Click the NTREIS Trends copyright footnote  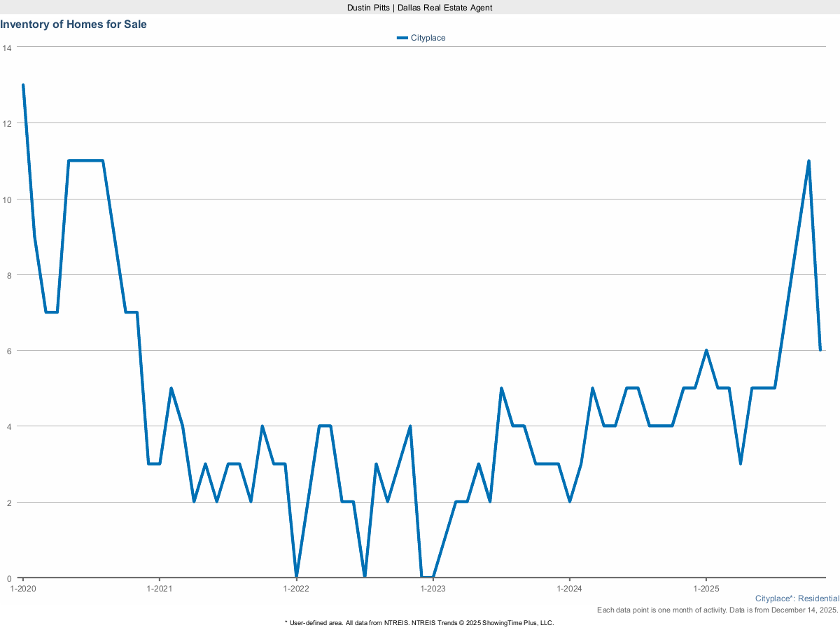tap(420, 622)
